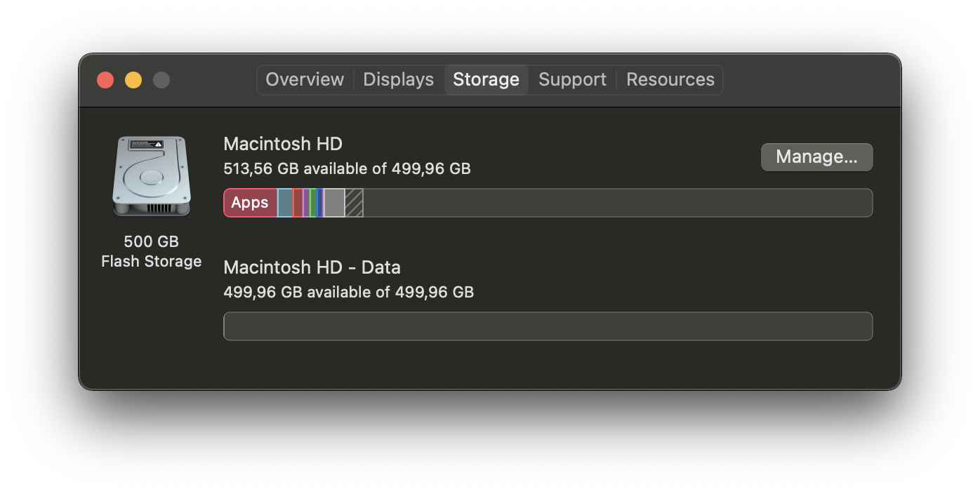The height and width of the screenshot is (494, 980).
Task: Minimize the window with the yellow button
Action: (133, 80)
